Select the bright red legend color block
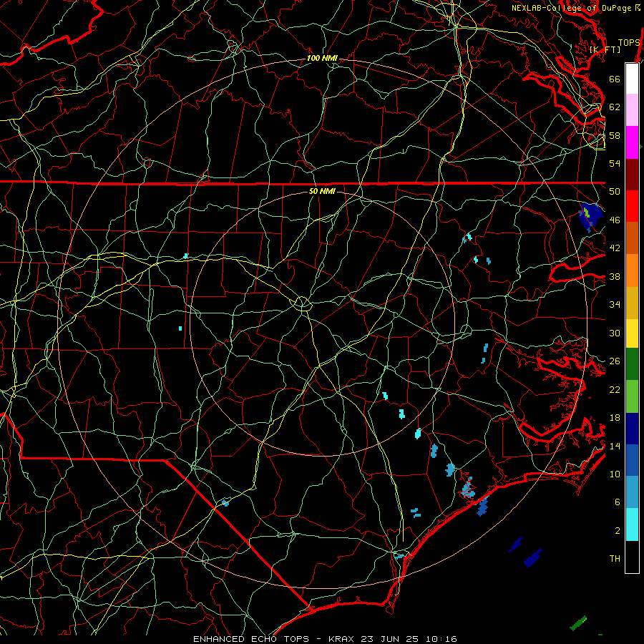Screen dimensions: 644x644 [x=632, y=206]
